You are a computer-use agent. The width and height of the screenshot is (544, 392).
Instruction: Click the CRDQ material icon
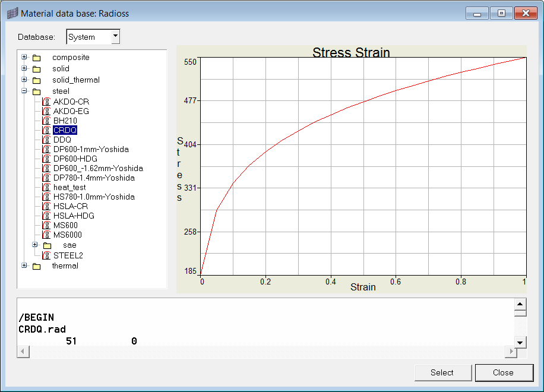[x=46, y=130]
